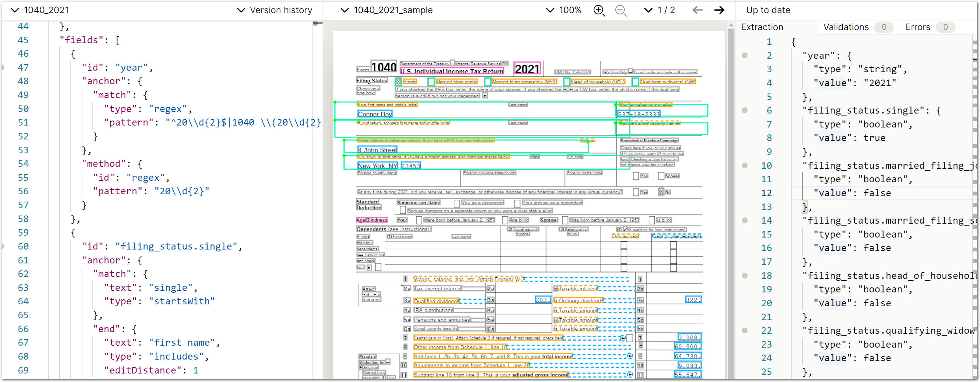Image resolution: width=980 pixels, height=382 pixels.
Task: Check the Qualifying widow(er) checkbox
Action: point(635,81)
